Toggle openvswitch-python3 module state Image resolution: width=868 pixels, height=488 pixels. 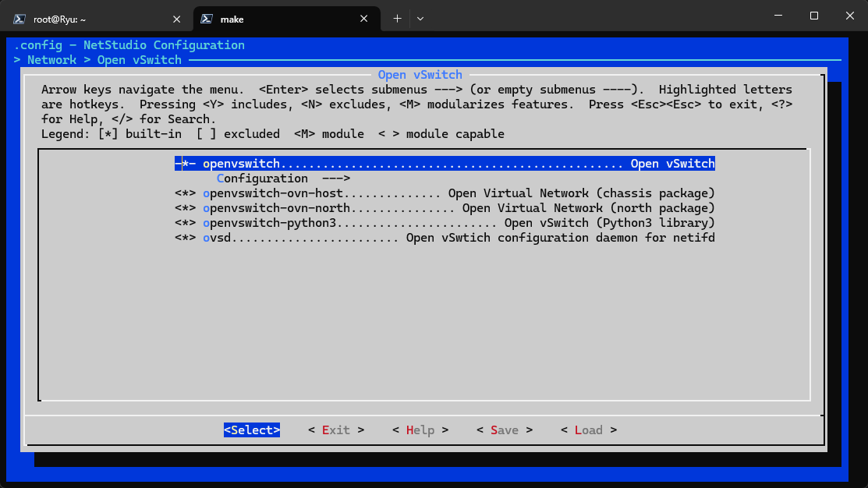pos(186,223)
